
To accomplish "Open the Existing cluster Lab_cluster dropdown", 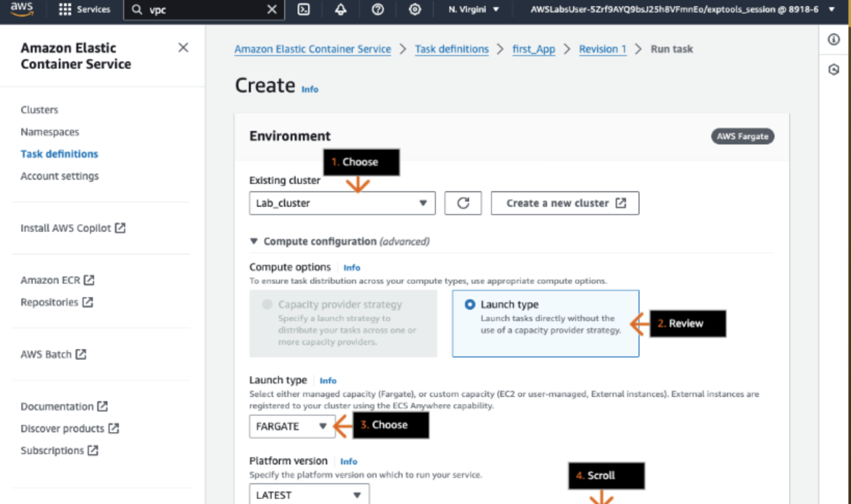I will coord(342,203).
